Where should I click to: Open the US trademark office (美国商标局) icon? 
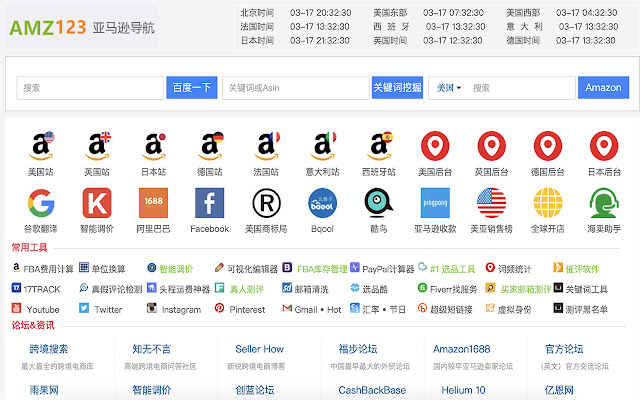pyautogui.click(x=266, y=203)
